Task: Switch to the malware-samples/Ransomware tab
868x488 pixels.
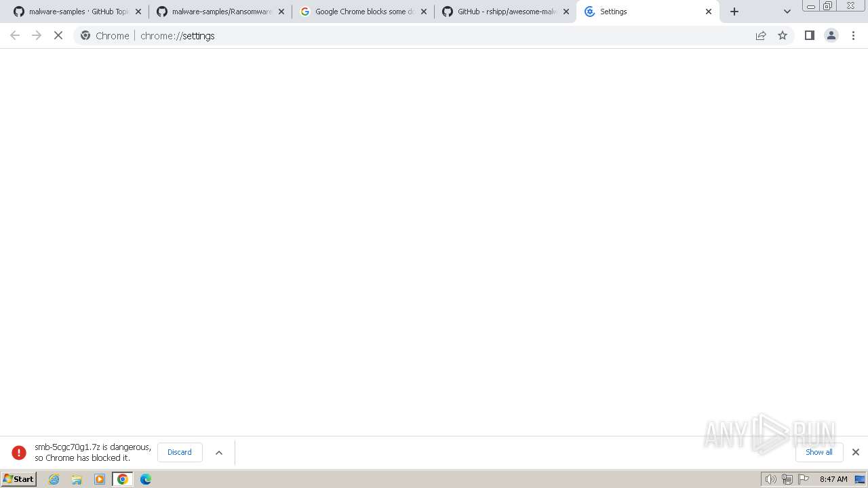Action: point(220,12)
